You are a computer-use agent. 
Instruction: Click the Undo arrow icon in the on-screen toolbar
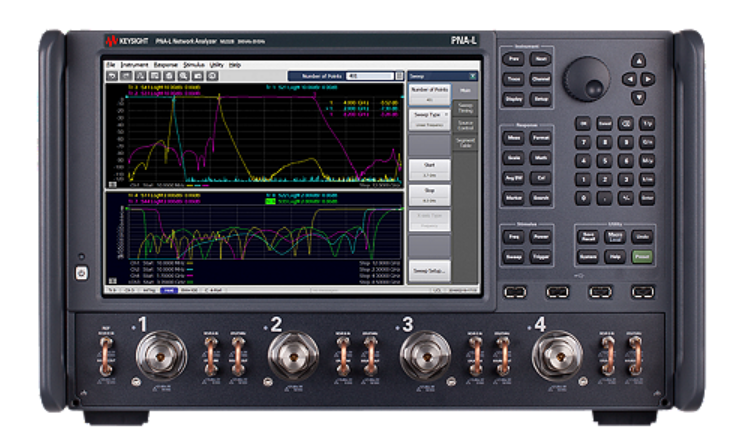[x=112, y=76]
